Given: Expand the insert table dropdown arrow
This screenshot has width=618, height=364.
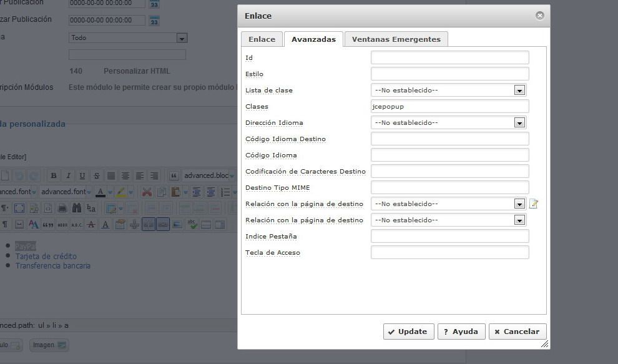Looking at the screenshot, I should pyautogui.click(x=120, y=209).
